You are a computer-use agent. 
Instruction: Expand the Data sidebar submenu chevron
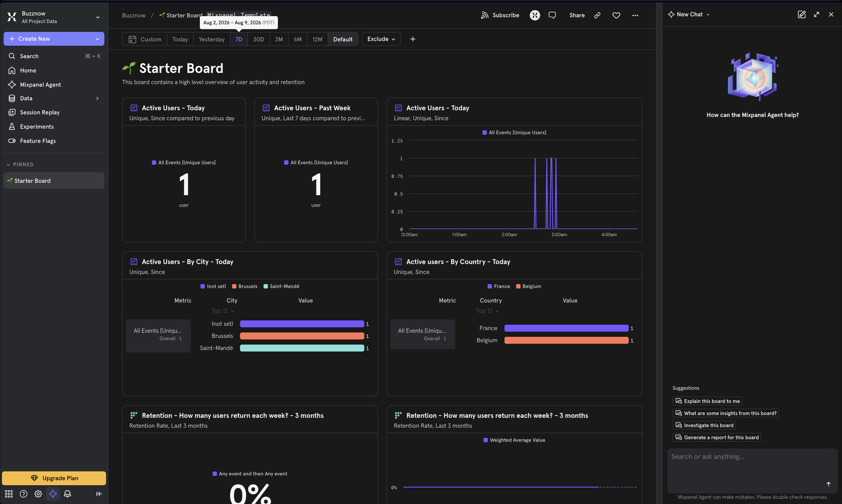pos(98,99)
